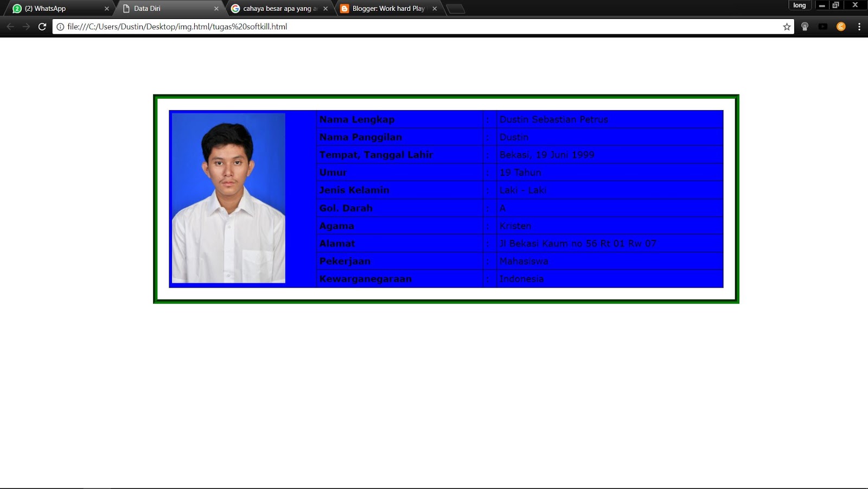This screenshot has width=868, height=489.
Task: Switch to the Blogger Work hard Play tab
Action: point(385,8)
